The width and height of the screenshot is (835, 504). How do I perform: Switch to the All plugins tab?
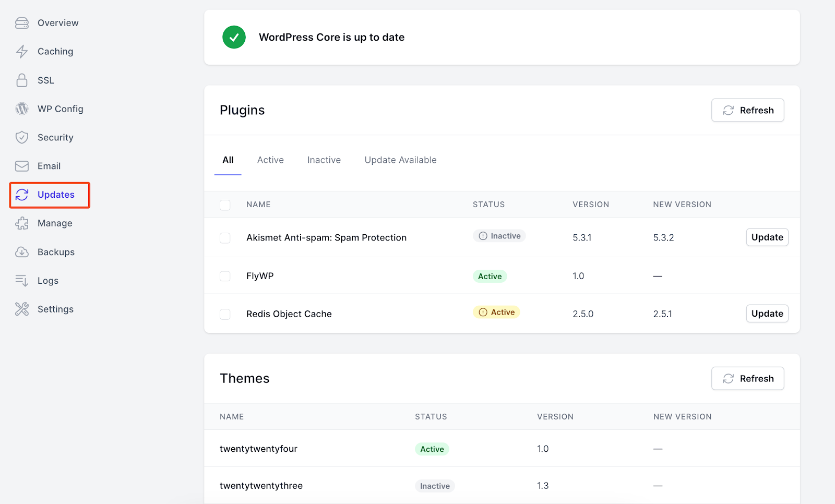point(228,160)
